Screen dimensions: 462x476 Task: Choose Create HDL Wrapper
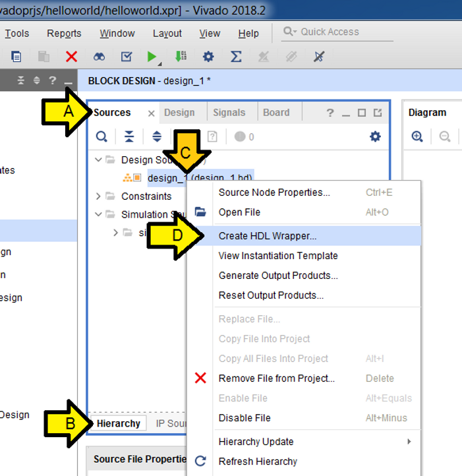[x=304, y=236]
